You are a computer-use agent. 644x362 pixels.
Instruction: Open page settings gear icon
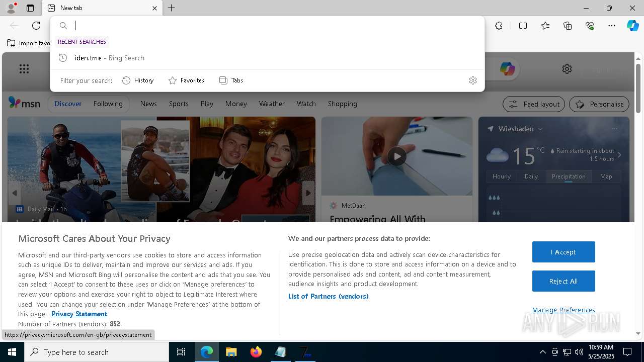point(567,69)
